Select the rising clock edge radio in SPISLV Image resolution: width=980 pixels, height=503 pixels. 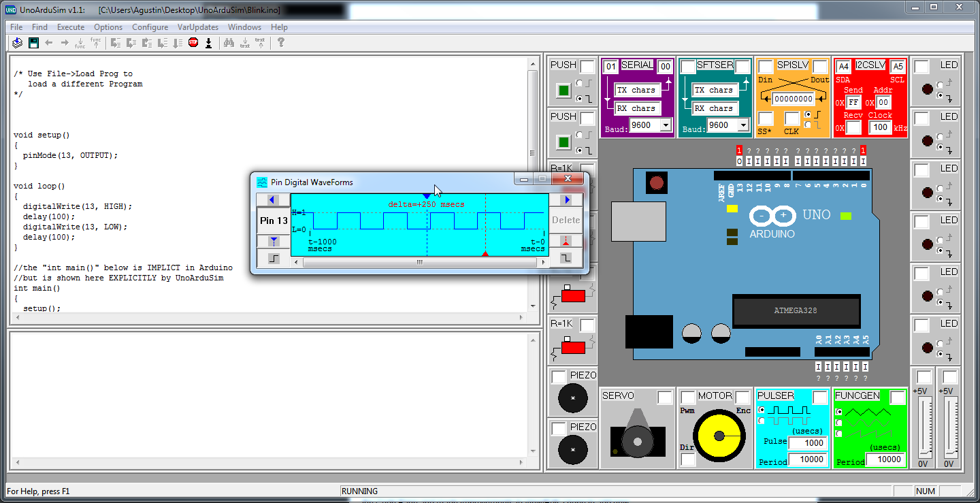pos(808,114)
